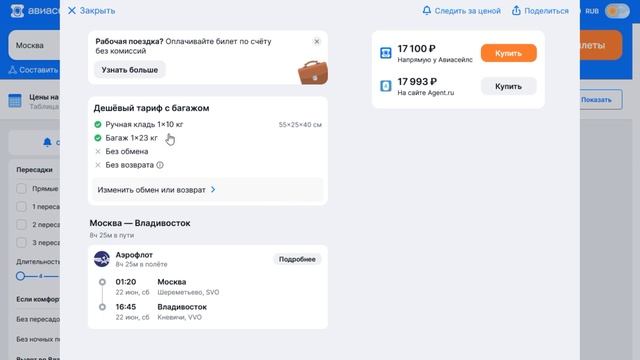The height and width of the screenshot is (360, 640).
Task: Click the Aviasales logo in the header
Action: click(17, 11)
